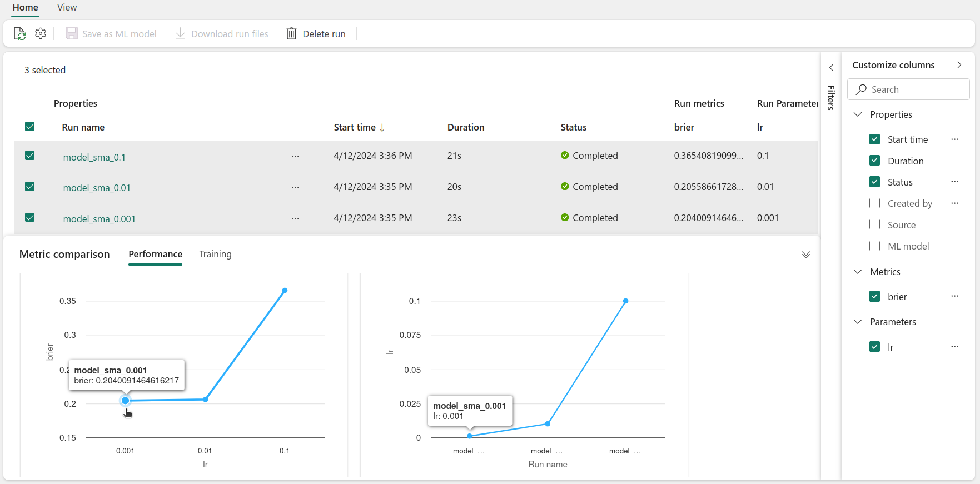Collapse the Metrics section chevron
Image resolution: width=980 pixels, height=484 pixels.
(x=858, y=272)
